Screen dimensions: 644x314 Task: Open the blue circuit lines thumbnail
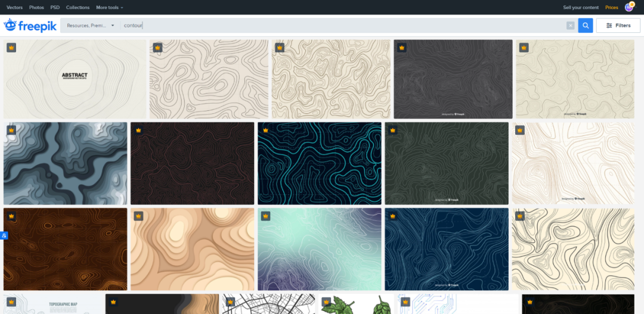(458, 304)
